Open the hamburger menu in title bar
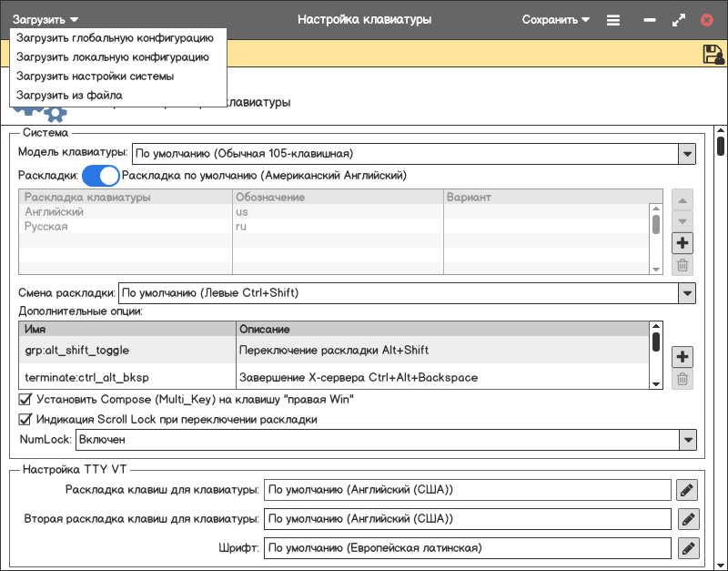This screenshot has height=571, width=728. click(613, 19)
